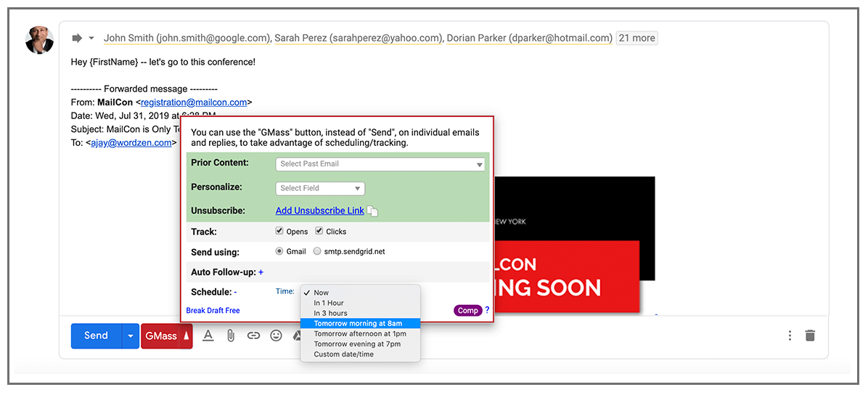Open the Select Past Email dropdown
Viewport: 868px width, 395px height.
pyautogui.click(x=380, y=164)
